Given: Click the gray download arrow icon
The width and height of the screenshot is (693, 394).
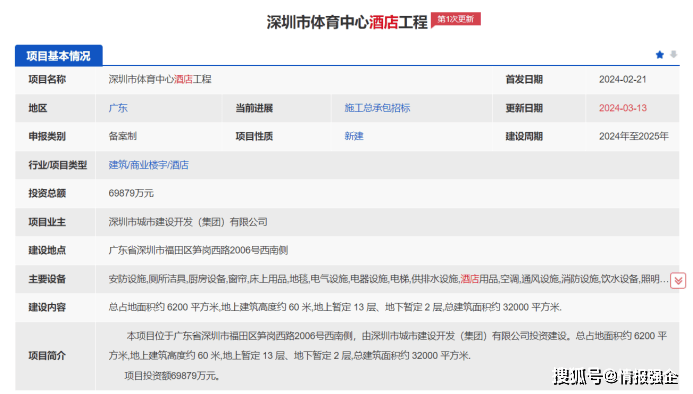Looking at the screenshot, I should (x=673, y=54).
